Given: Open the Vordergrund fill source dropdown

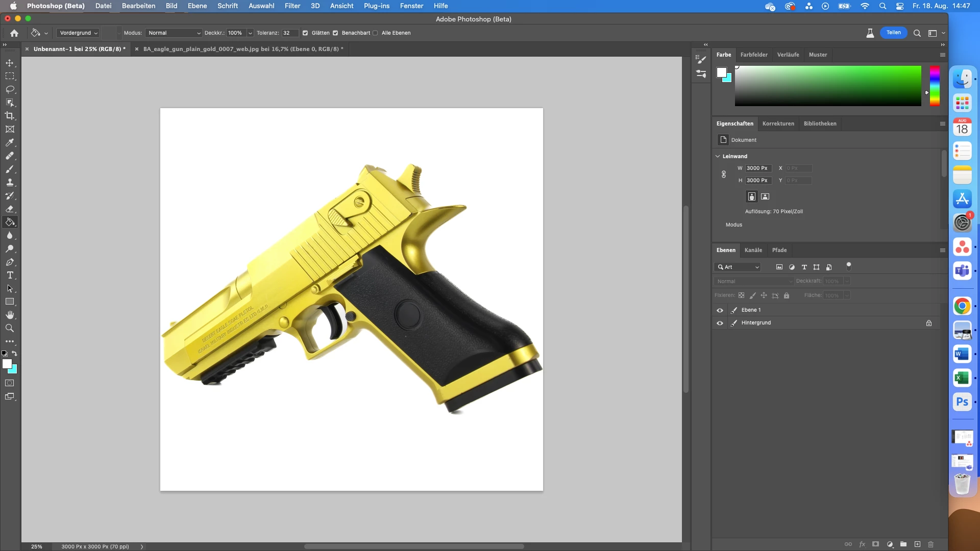Looking at the screenshot, I should pos(78,33).
